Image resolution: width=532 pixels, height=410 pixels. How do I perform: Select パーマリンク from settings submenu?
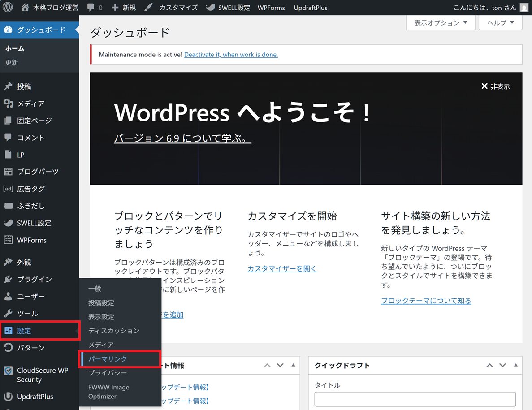click(x=108, y=359)
